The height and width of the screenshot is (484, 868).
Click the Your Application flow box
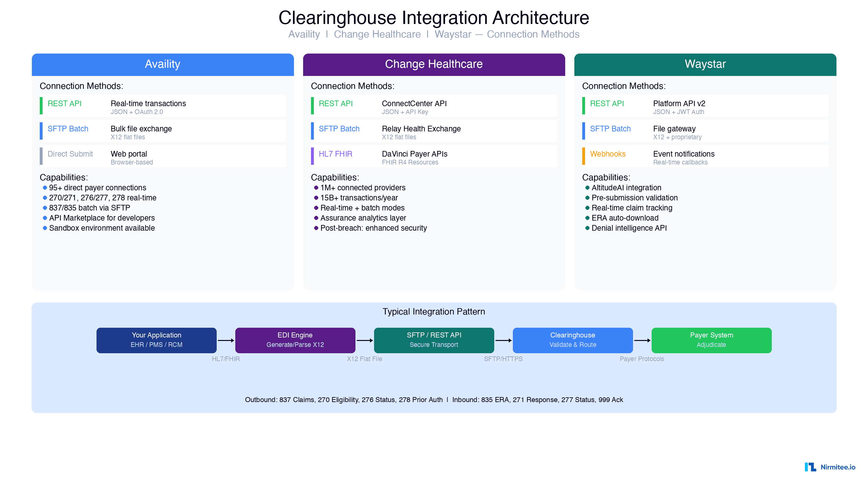pyautogui.click(x=156, y=340)
